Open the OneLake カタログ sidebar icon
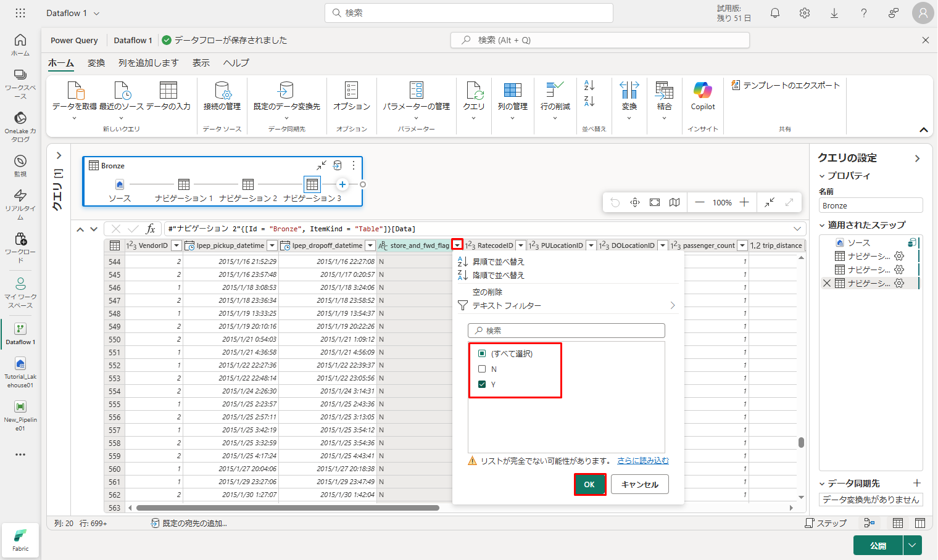The width and height of the screenshot is (938, 560). pos(20,118)
